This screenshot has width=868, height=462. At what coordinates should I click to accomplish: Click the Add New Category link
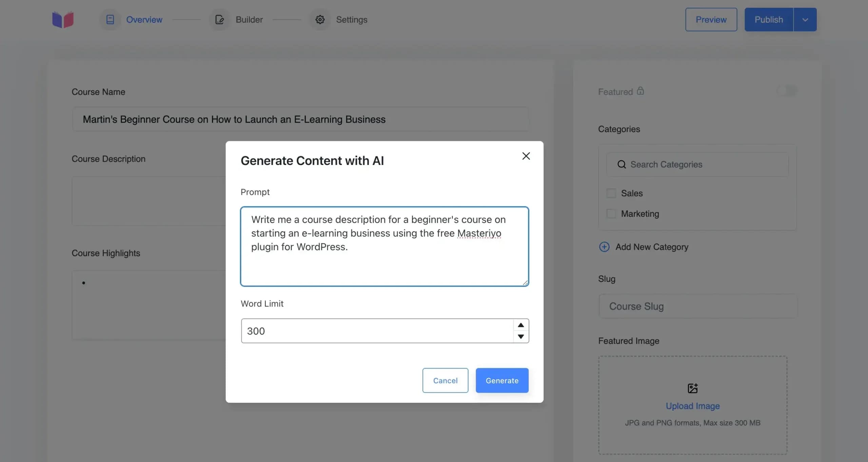click(652, 247)
